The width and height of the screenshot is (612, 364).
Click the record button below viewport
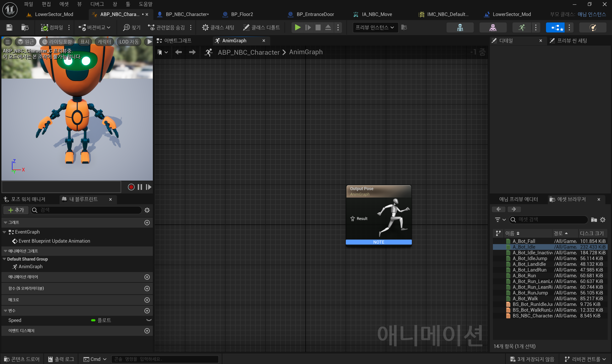coord(131,187)
